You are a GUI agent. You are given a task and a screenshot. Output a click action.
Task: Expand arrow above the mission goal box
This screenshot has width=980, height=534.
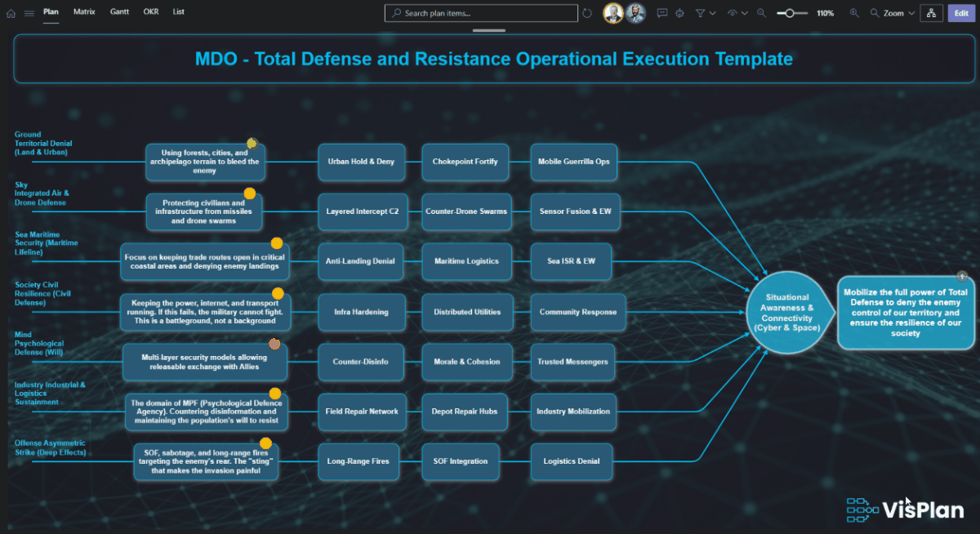coord(961,277)
